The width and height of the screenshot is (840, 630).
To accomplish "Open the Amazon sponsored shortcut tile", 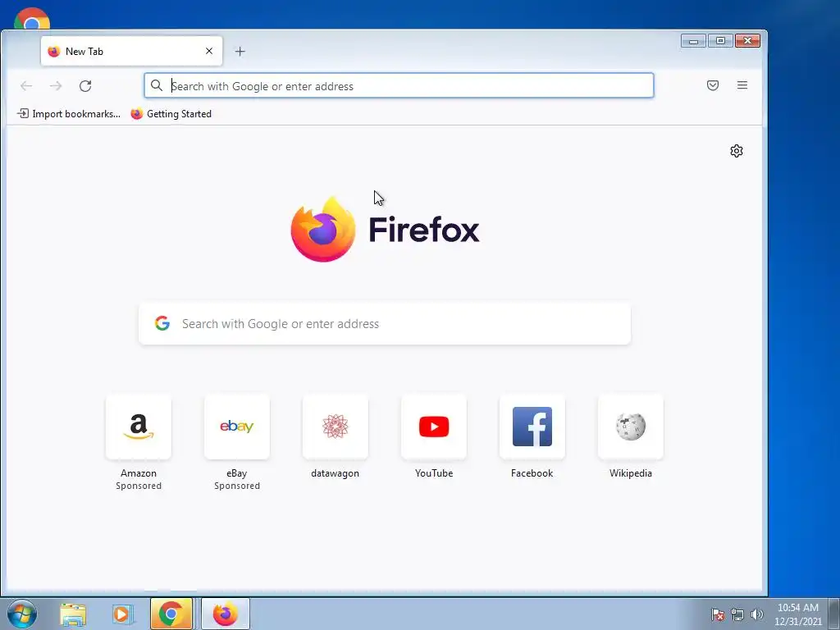I will 138,427.
